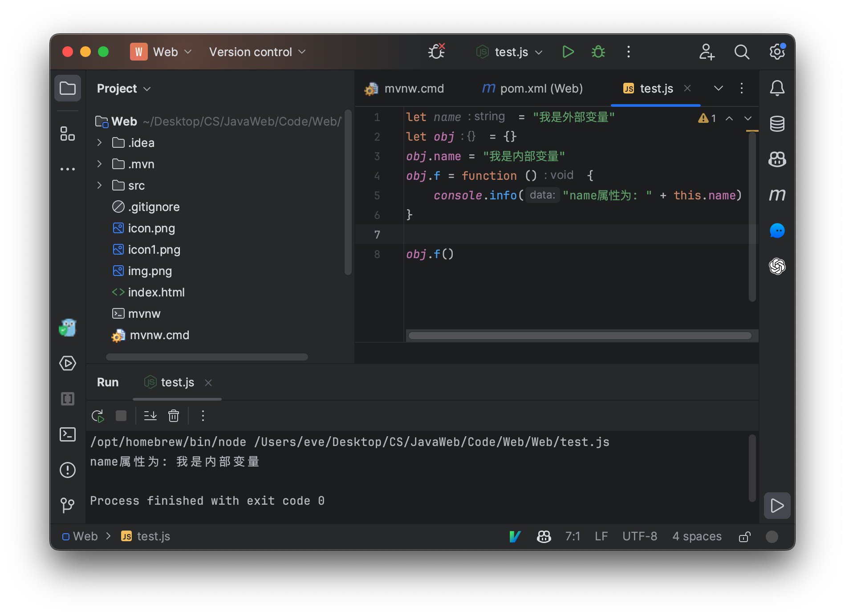Open the Services run tool window
This screenshot has height=616, width=845.
pos(68,363)
